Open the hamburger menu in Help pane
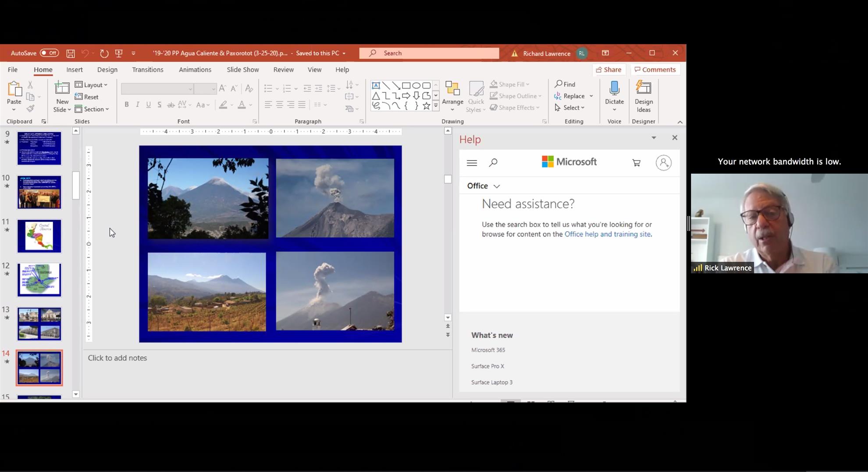 tap(472, 163)
